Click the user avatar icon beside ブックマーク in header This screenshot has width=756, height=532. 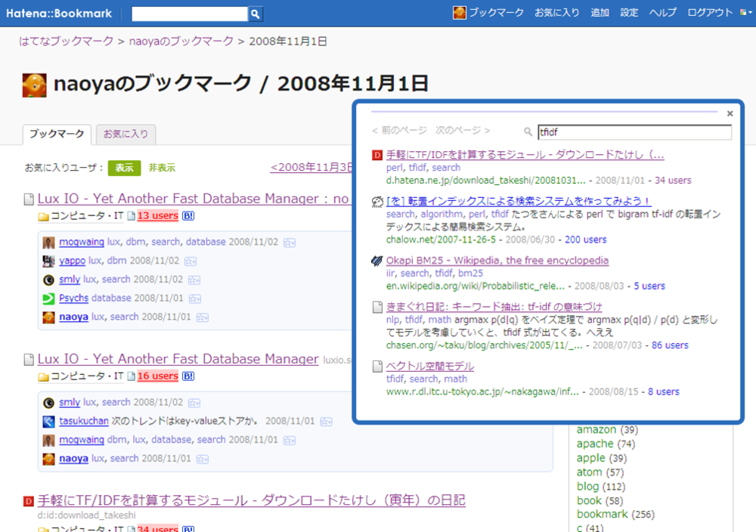point(460,13)
